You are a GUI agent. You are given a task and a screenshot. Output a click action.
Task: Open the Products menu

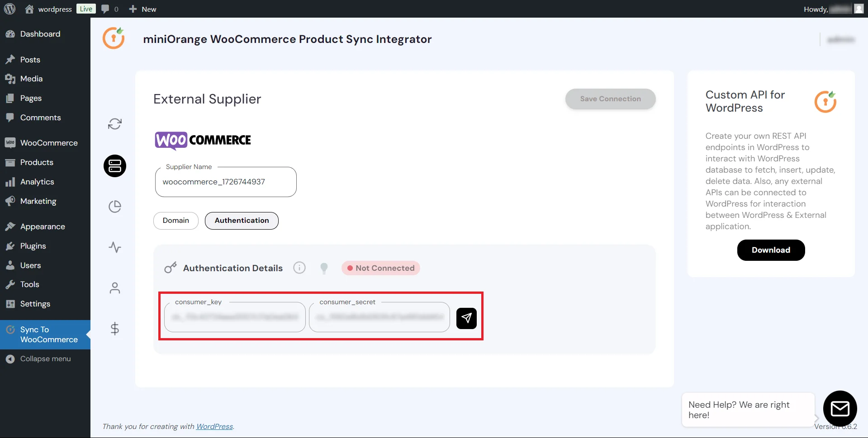(x=45, y=162)
